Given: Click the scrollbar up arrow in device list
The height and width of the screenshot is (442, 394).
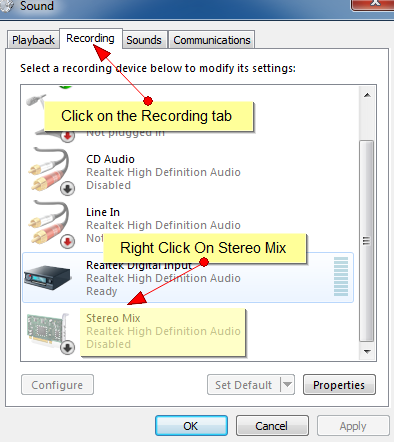Looking at the screenshot, I should point(367,95).
